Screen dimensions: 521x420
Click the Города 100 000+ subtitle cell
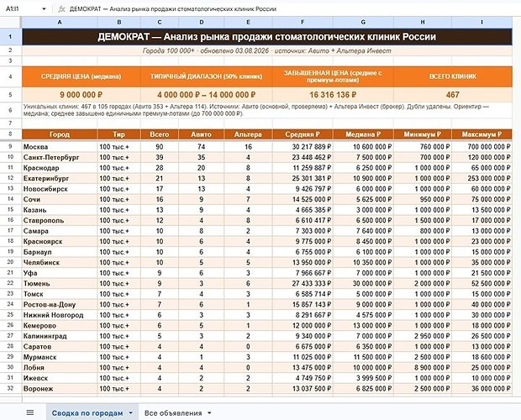(x=267, y=50)
